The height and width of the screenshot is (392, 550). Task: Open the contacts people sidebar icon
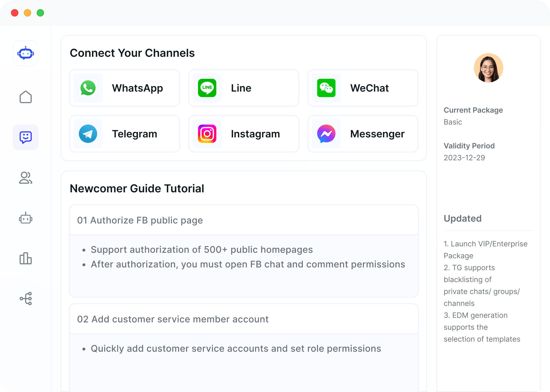[x=26, y=178]
